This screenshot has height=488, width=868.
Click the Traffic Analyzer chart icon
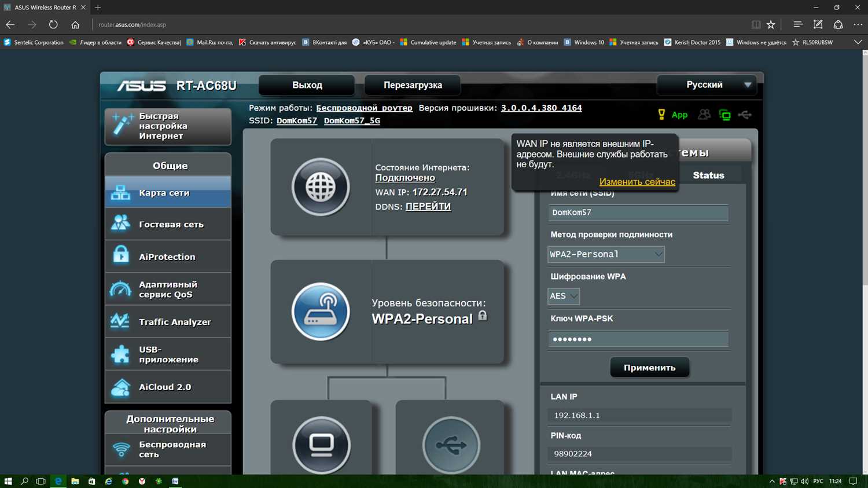point(120,321)
